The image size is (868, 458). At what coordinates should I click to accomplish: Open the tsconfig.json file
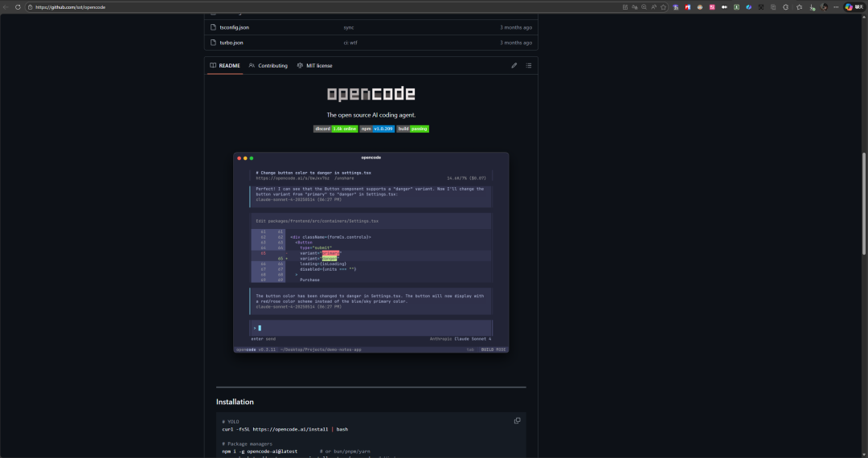pos(234,27)
